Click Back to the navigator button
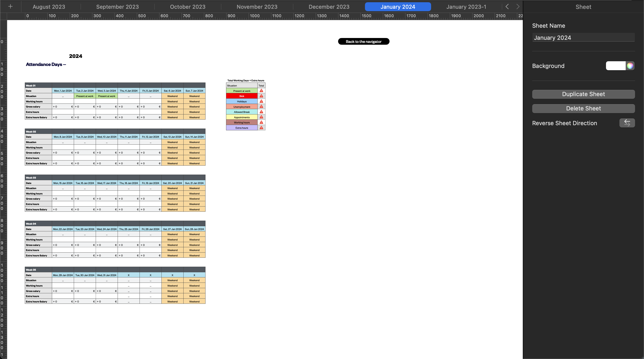This screenshot has height=359, width=644. [x=364, y=42]
